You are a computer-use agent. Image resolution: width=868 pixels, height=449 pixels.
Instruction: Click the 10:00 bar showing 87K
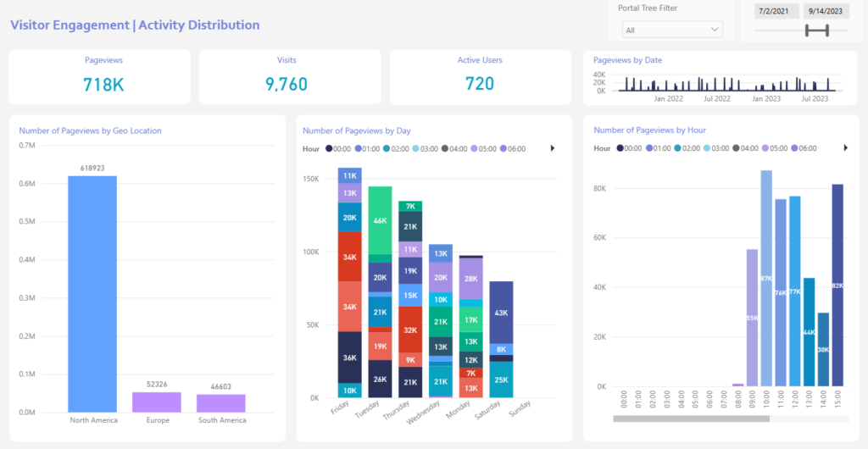[766, 278]
